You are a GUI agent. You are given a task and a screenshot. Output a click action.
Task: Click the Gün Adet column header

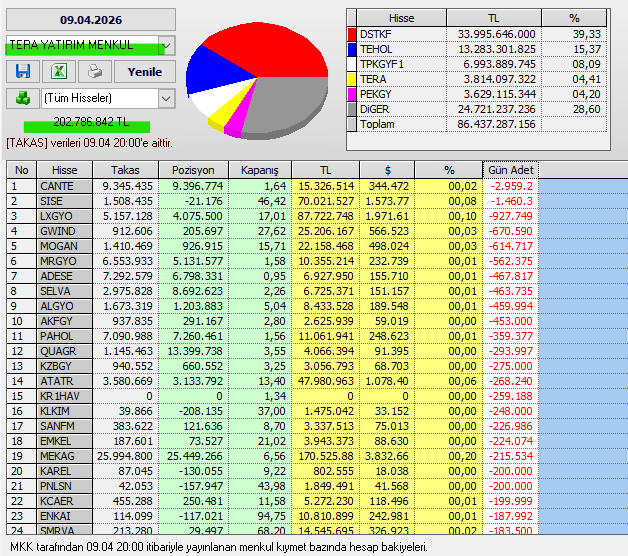click(511, 170)
